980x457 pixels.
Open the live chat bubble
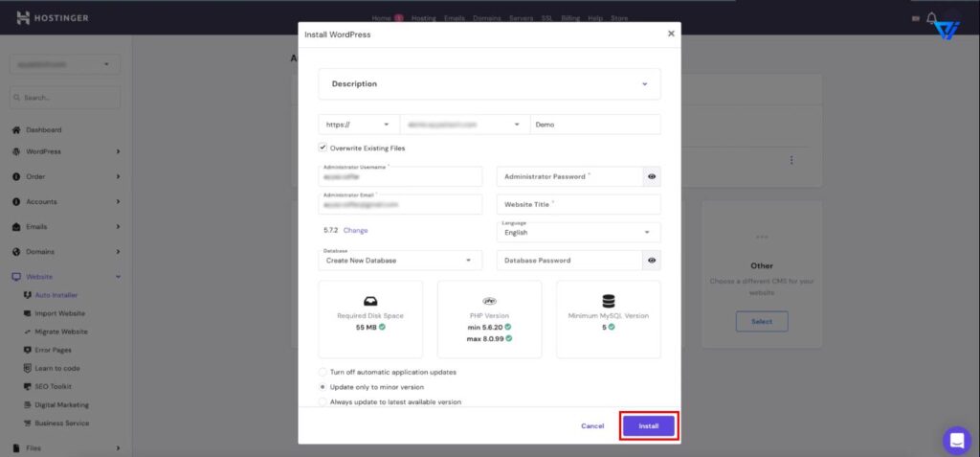(x=957, y=441)
